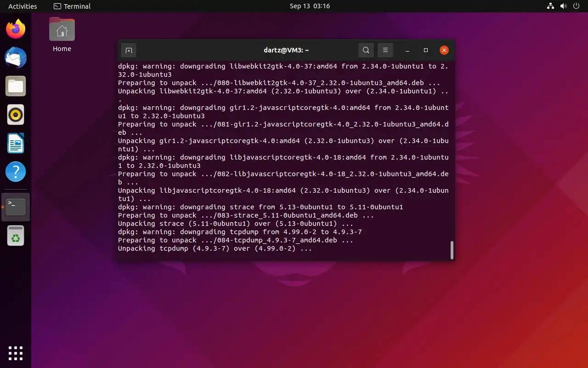Click the terminal search icon

(366, 50)
